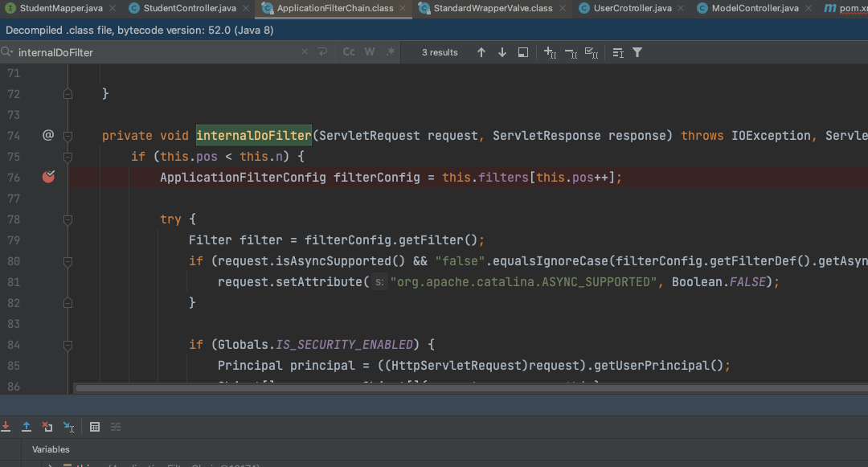Switch to StudentController.java tab
The width and height of the screenshot is (868, 467).
pos(190,8)
